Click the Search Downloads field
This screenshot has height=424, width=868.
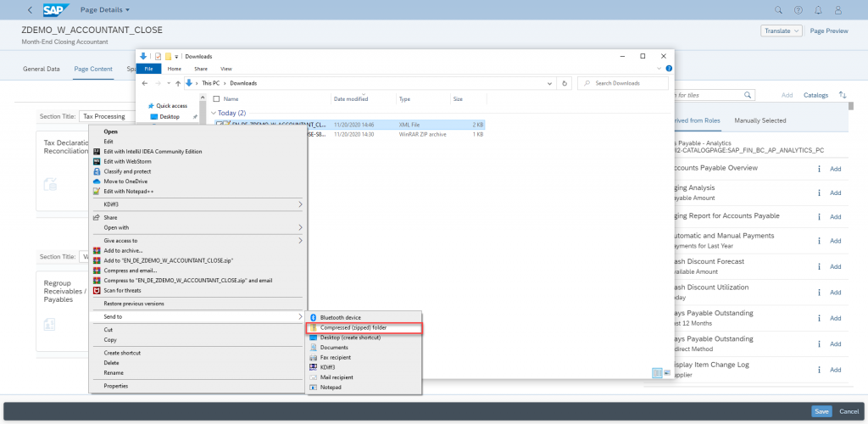(x=623, y=83)
